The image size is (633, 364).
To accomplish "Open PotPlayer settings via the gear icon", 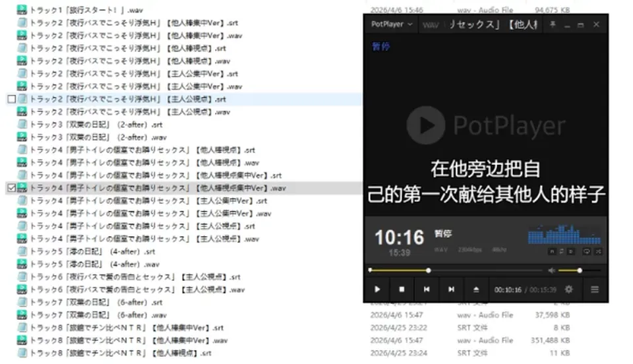I will pyautogui.click(x=568, y=289).
